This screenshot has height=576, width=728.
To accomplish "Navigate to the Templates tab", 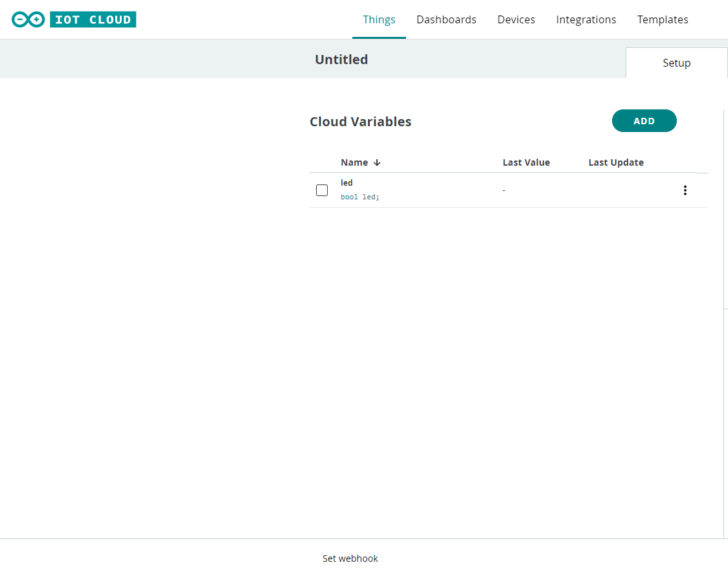I will (x=663, y=19).
